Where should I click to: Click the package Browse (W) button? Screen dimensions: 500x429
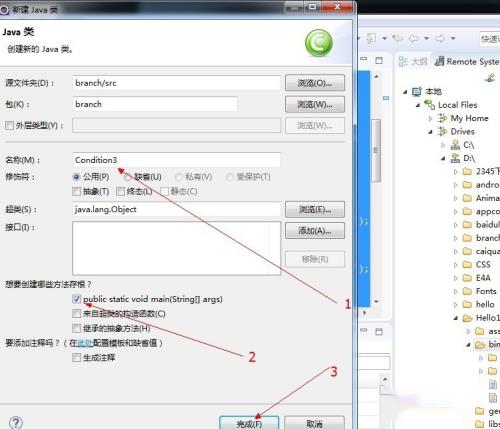[x=315, y=104]
